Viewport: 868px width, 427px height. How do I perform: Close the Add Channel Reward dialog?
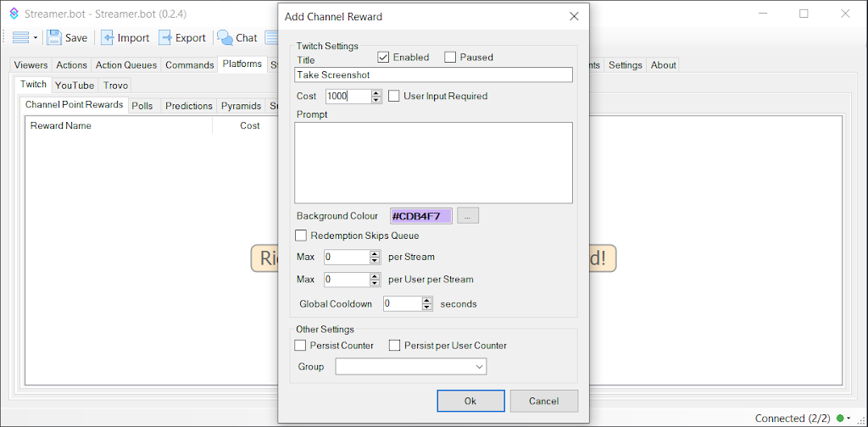pos(574,16)
